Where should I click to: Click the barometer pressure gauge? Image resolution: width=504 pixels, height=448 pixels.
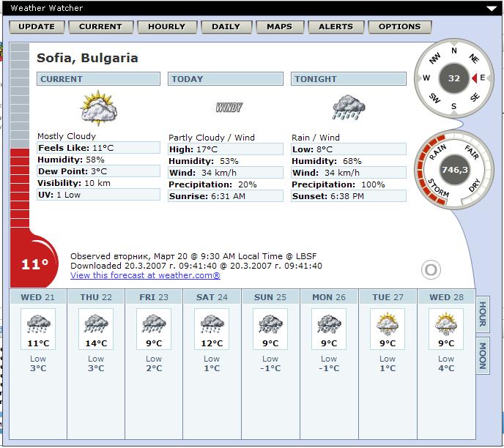[454, 169]
